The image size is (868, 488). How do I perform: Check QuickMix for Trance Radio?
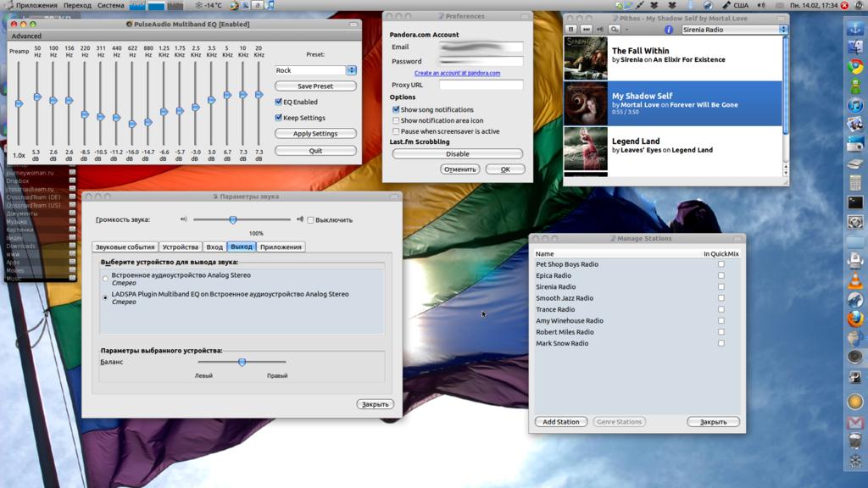click(x=721, y=309)
